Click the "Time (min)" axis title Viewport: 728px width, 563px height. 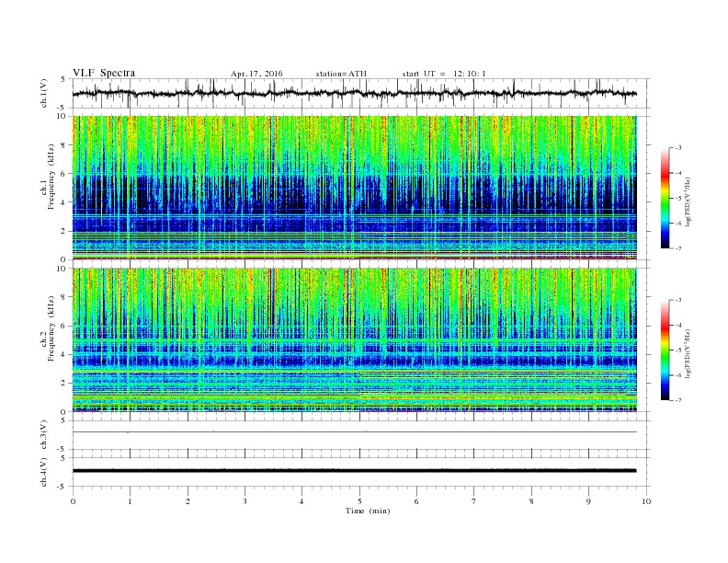pyautogui.click(x=368, y=511)
